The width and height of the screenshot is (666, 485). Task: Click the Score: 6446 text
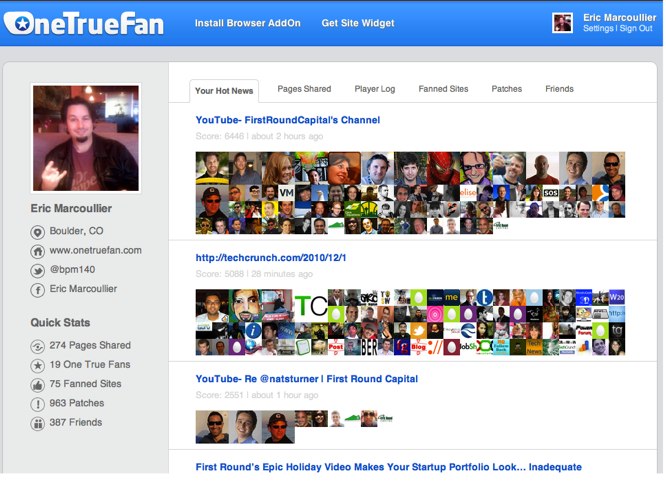[220, 136]
